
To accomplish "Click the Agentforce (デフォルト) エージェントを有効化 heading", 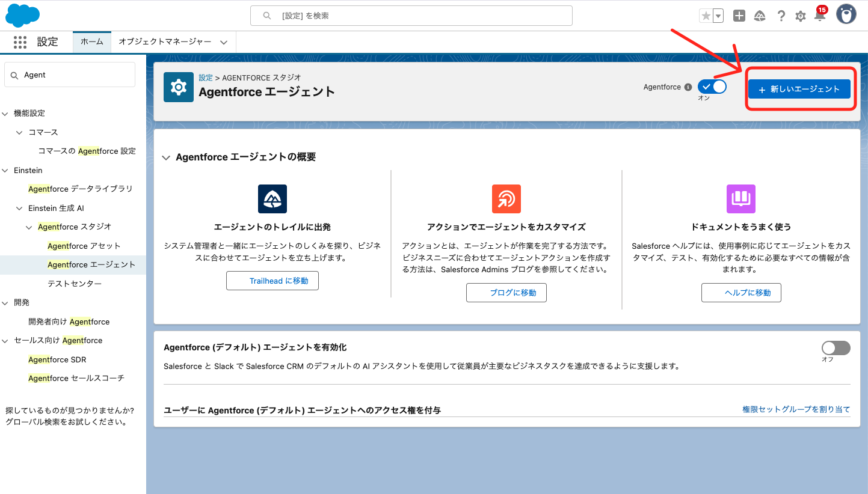I will click(x=255, y=347).
